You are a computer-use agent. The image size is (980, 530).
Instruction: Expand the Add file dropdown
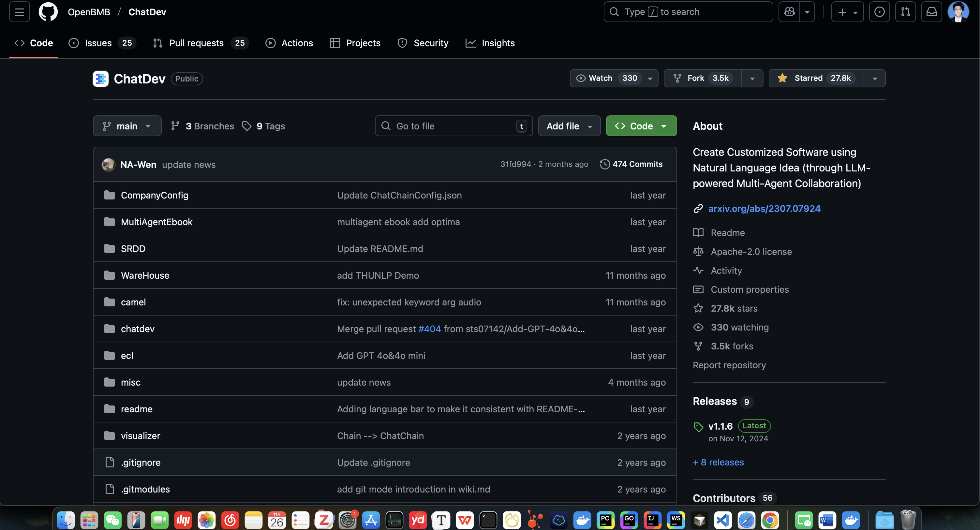(x=569, y=126)
